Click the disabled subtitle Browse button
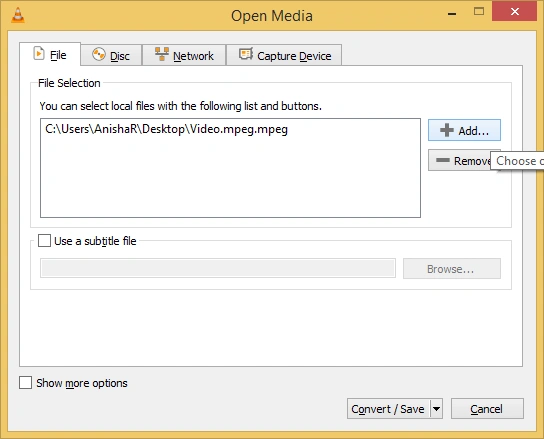Viewport: 544px width, 439px height. [452, 269]
